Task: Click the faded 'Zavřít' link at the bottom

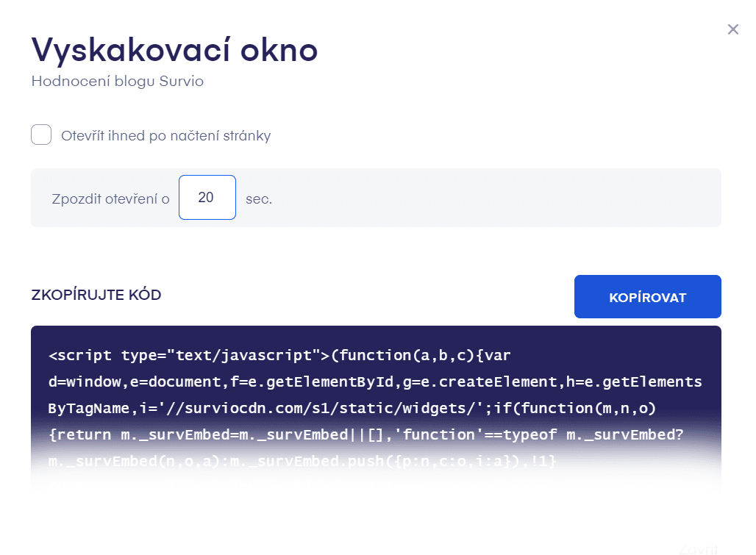Action: 696,548
